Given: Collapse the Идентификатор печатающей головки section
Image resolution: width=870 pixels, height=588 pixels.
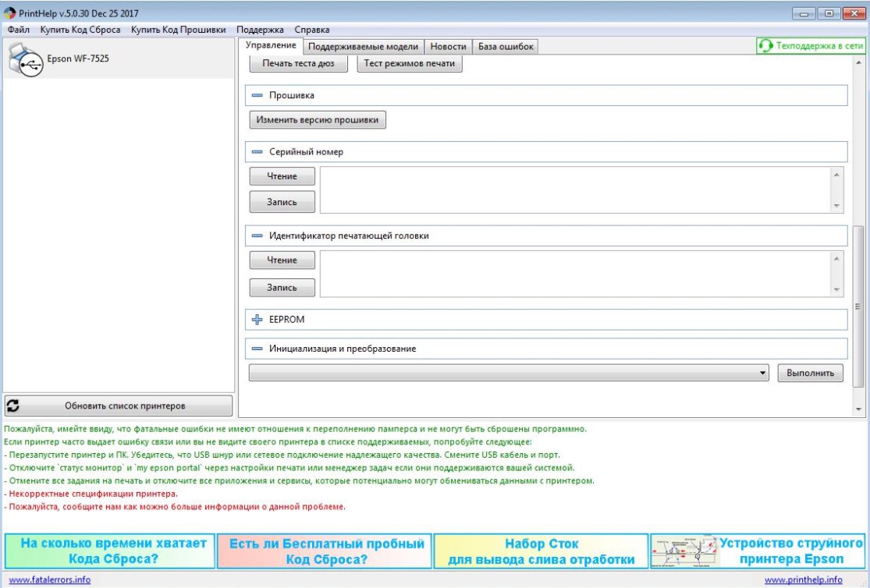Looking at the screenshot, I should 257,236.
